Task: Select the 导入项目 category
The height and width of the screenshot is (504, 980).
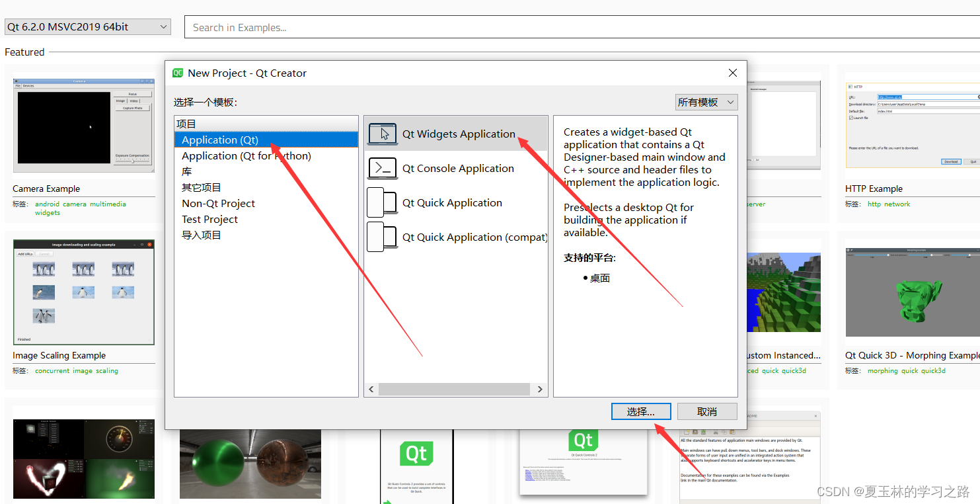Action: tap(266, 235)
